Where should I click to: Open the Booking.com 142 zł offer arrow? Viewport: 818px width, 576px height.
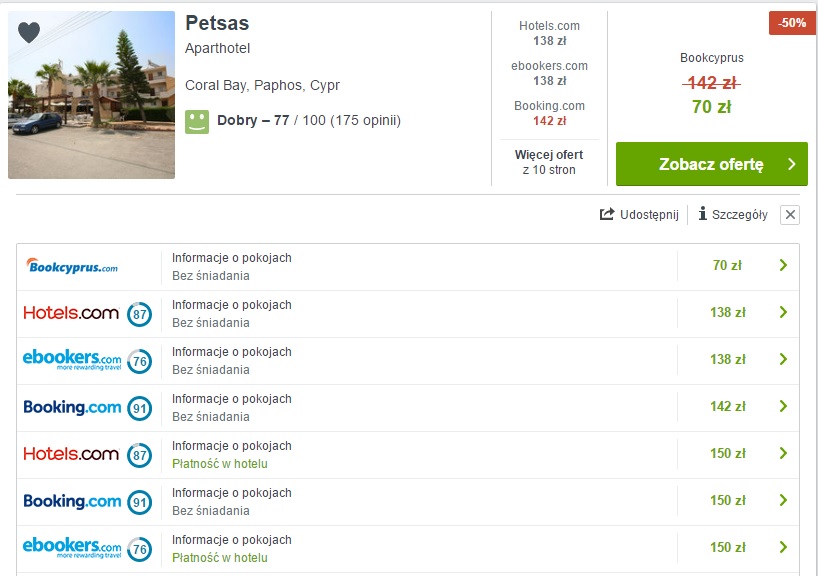[x=783, y=406]
